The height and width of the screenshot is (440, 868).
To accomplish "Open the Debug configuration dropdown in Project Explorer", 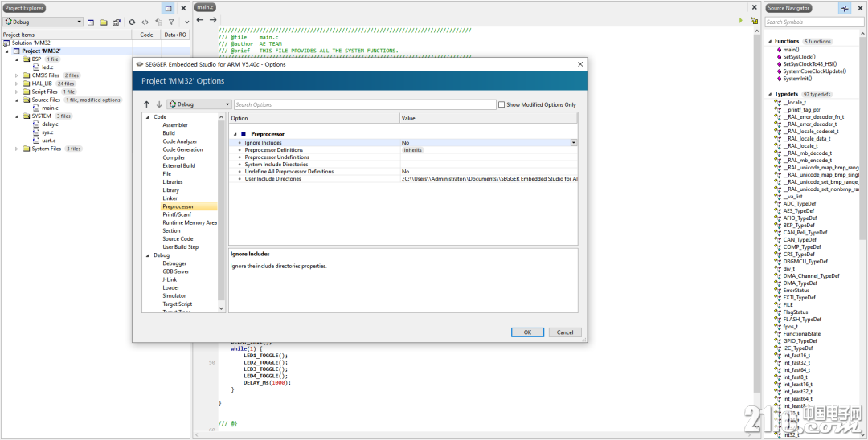I will point(42,22).
